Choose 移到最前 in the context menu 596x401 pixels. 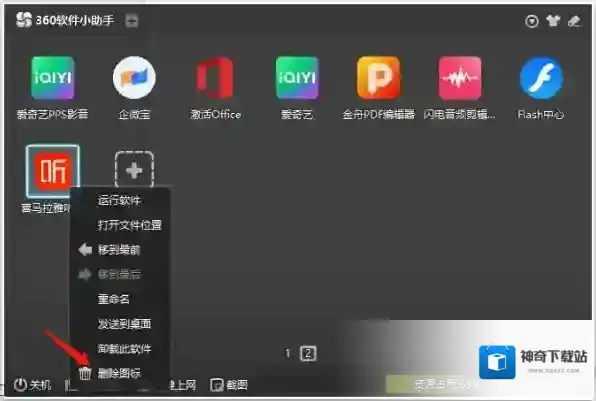tap(119, 250)
